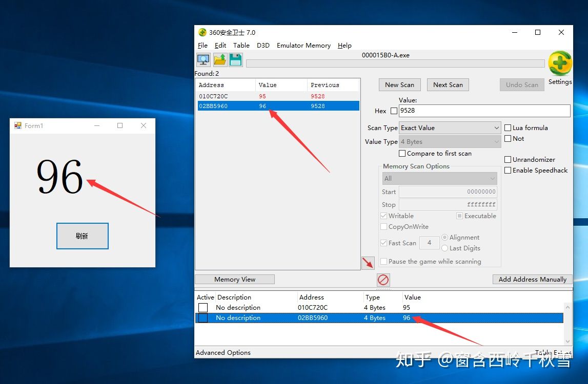Toggle the Fast Scan checkbox
The image size is (588, 384).
(383, 243)
